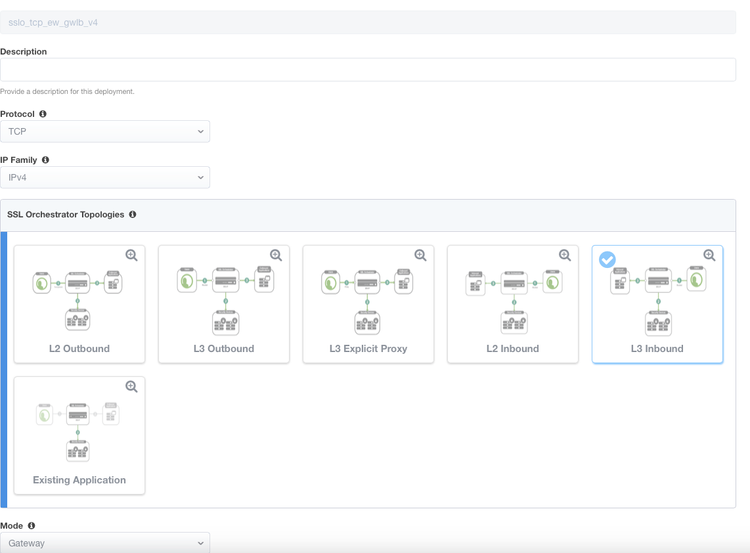Magnify the Existing Application topology image
This screenshot has width=750, height=553.
pos(131,387)
